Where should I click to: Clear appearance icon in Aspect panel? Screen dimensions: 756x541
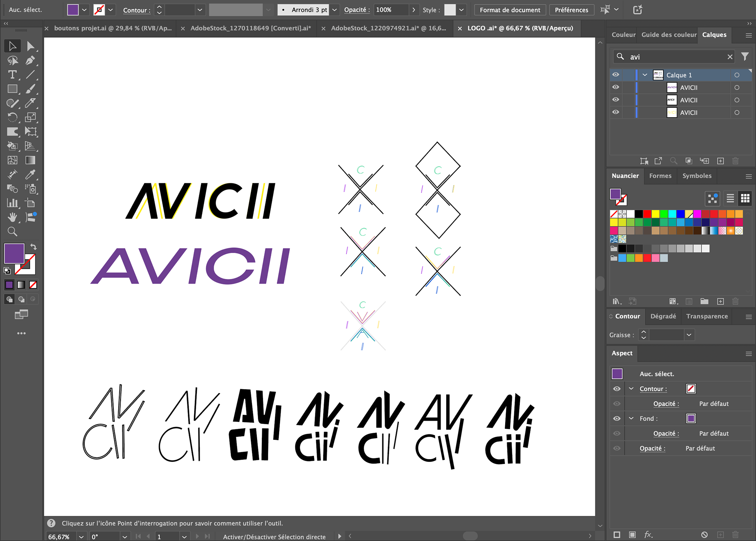click(704, 534)
